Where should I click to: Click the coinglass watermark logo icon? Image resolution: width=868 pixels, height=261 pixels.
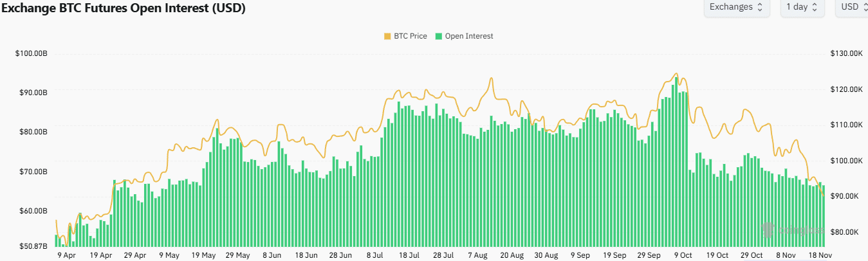[x=768, y=230]
